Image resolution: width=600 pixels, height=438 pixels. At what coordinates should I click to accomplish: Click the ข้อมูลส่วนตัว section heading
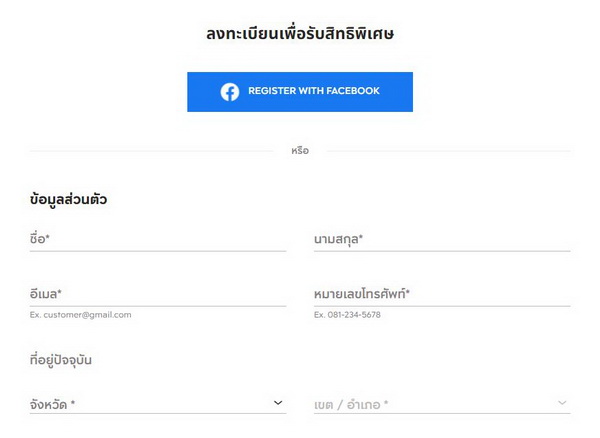(x=69, y=199)
